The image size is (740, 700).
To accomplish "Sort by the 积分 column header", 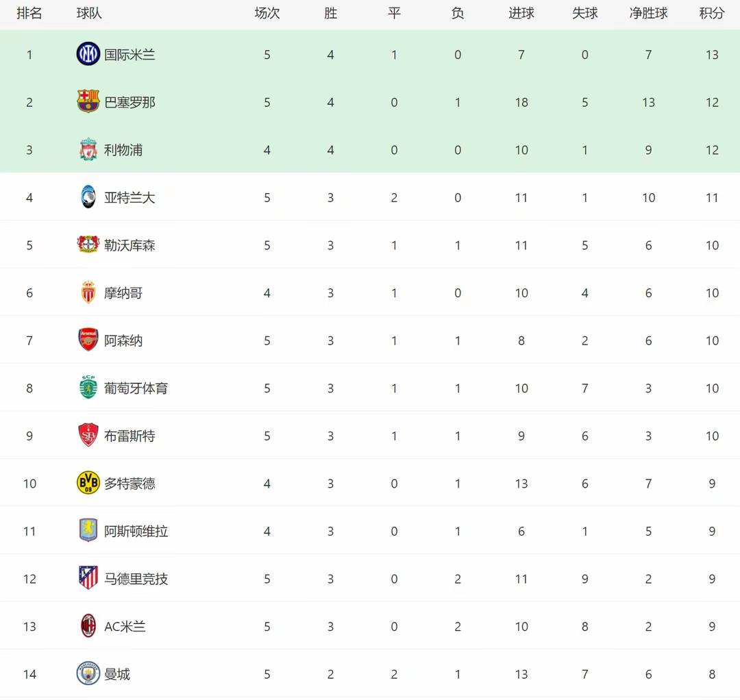I will pos(712,14).
